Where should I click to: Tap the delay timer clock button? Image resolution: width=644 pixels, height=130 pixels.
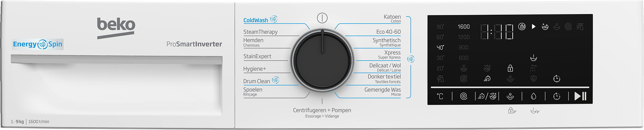tap(556, 96)
